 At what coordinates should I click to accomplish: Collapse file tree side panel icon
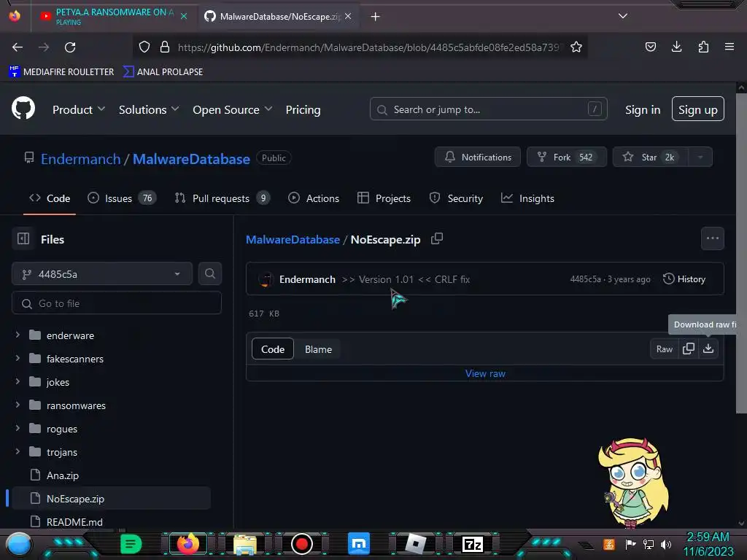(x=23, y=238)
